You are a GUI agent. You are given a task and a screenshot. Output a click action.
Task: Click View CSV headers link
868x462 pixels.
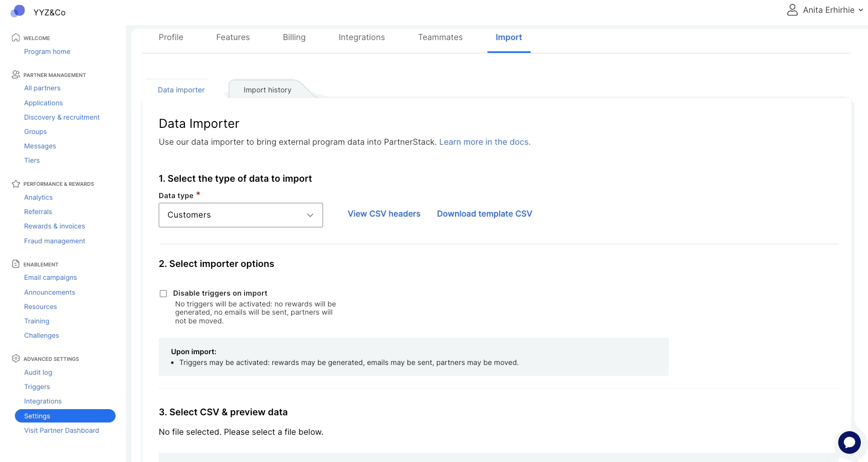[x=384, y=214]
